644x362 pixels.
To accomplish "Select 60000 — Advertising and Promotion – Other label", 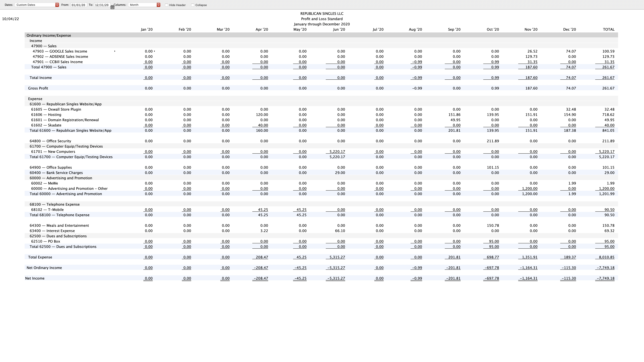I will pos(69,189).
